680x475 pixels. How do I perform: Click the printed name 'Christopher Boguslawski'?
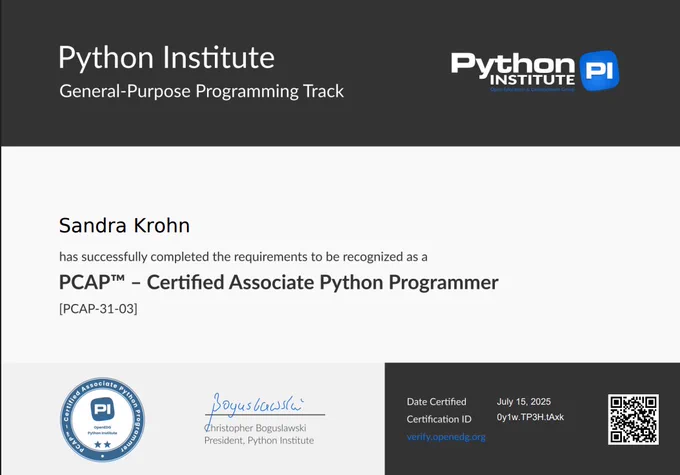tap(255, 428)
